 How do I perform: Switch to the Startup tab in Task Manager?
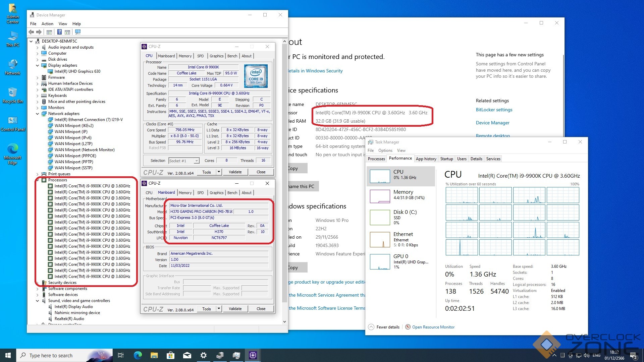(446, 159)
